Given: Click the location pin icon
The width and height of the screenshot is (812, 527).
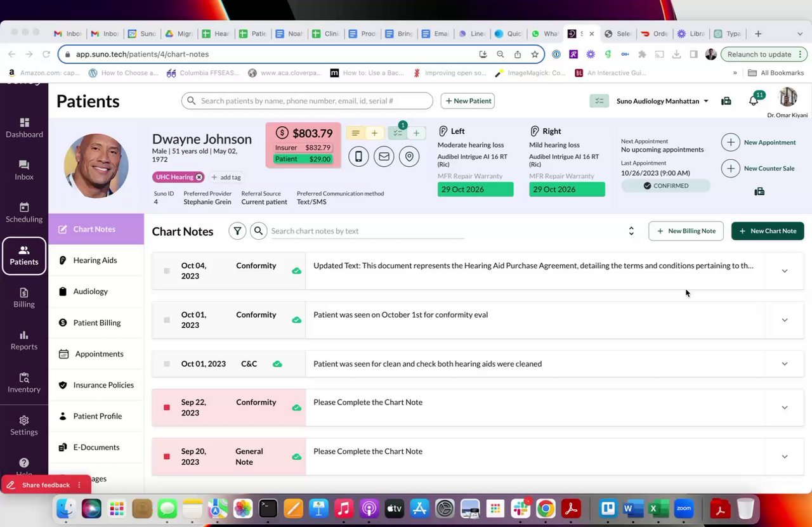Looking at the screenshot, I should click(409, 157).
